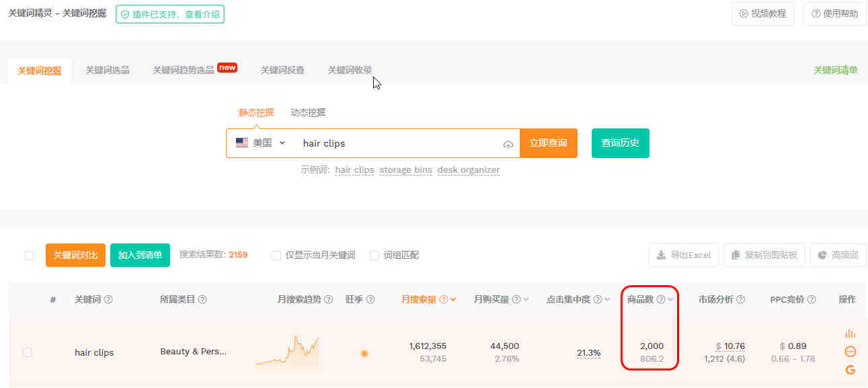Screen dimensions: 868x388
Task: Click help icon next to PPC竞价 header
Action: point(812,300)
